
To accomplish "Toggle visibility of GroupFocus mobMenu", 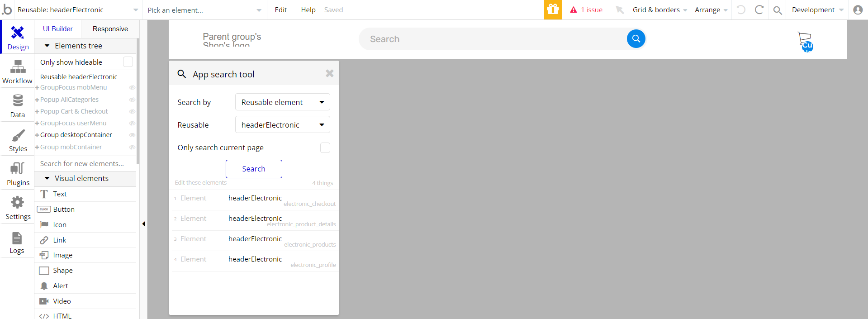I will tap(132, 87).
